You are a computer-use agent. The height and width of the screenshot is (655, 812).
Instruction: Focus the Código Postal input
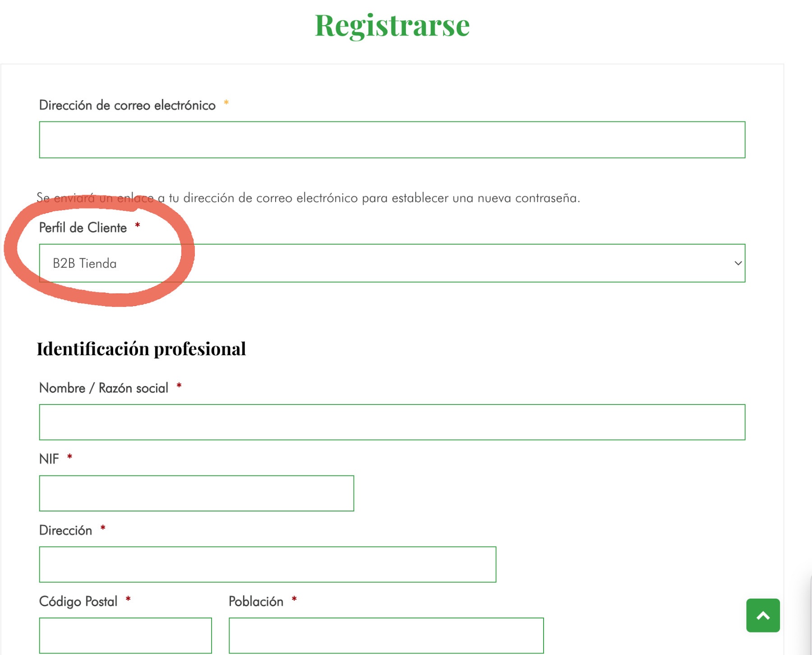coord(125,635)
